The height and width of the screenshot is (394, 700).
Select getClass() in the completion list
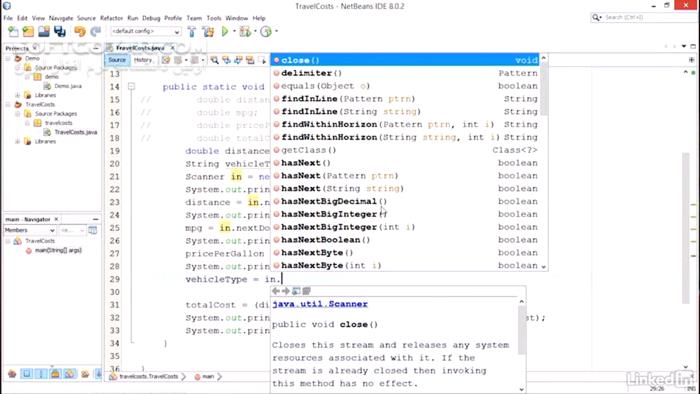(x=405, y=150)
